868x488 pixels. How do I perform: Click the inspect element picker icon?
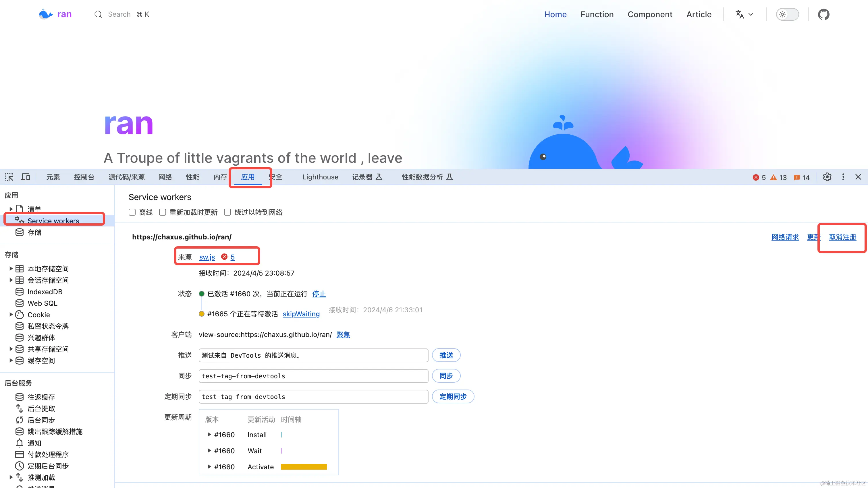[x=9, y=177]
